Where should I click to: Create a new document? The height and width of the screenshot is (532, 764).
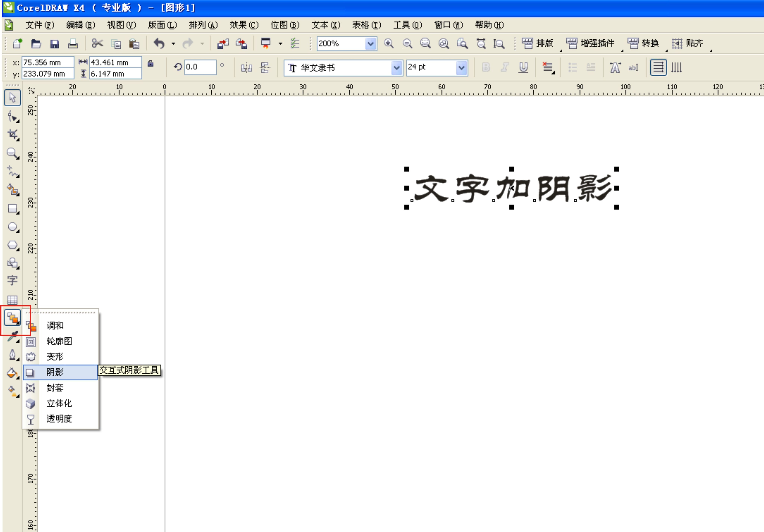(x=17, y=44)
